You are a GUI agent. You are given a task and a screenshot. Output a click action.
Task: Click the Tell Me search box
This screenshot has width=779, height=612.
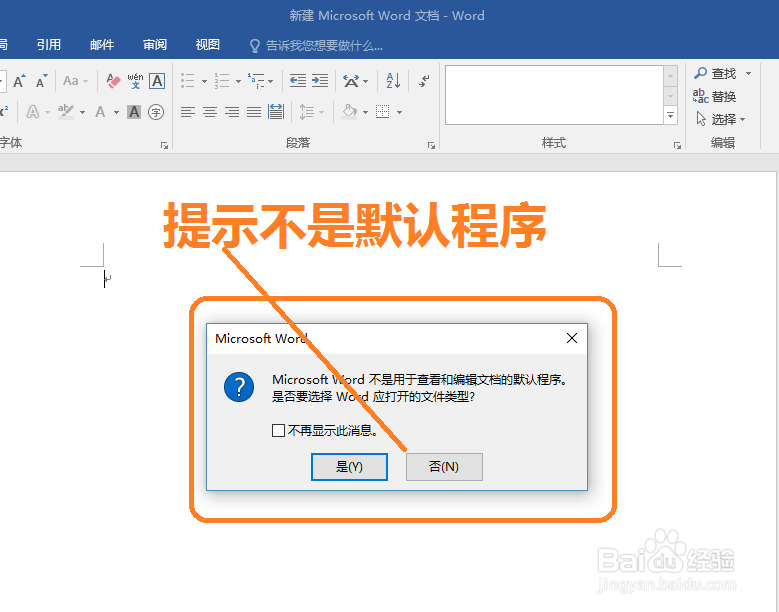[x=316, y=46]
